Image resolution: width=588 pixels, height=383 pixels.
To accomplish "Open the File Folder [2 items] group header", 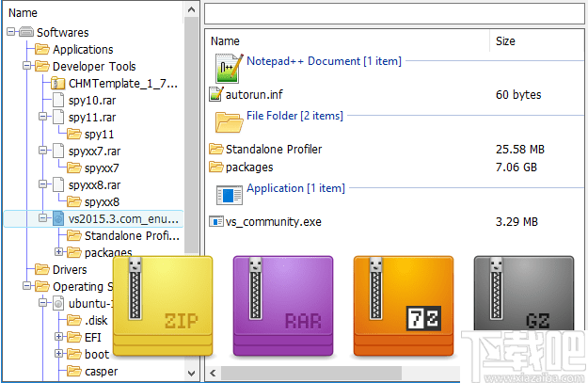I will pyautogui.click(x=294, y=116).
